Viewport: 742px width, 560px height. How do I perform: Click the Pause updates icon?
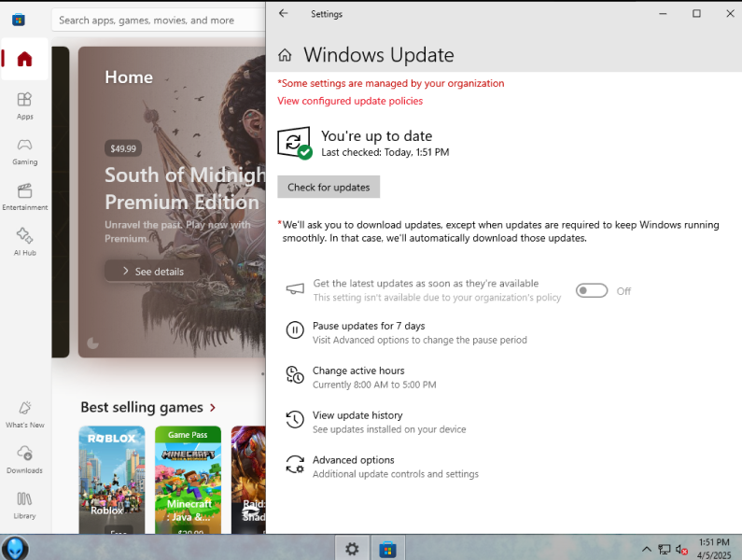click(295, 330)
